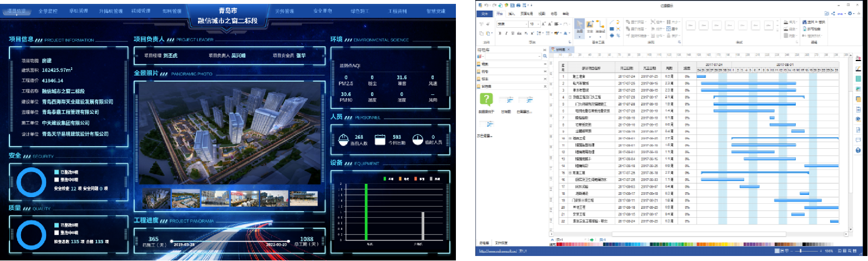Select the pointer Select tool in ribbon
The height and width of the screenshot is (261, 868).
[579, 27]
